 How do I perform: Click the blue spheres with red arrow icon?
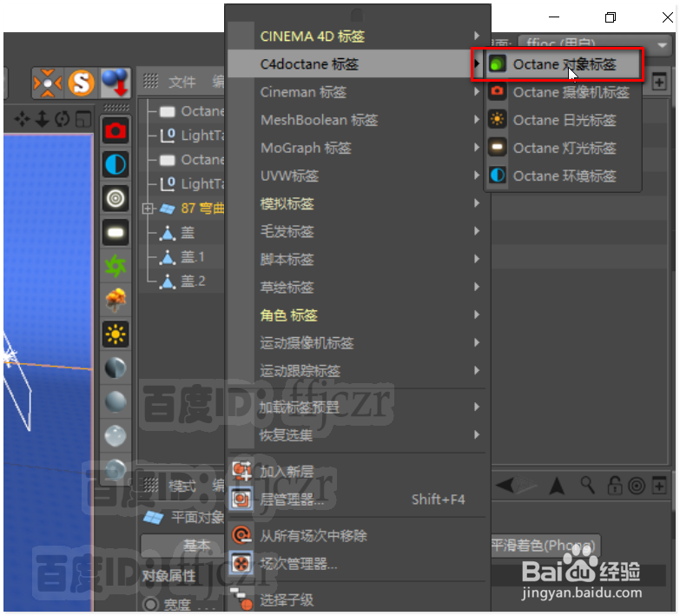coord(116,83)
